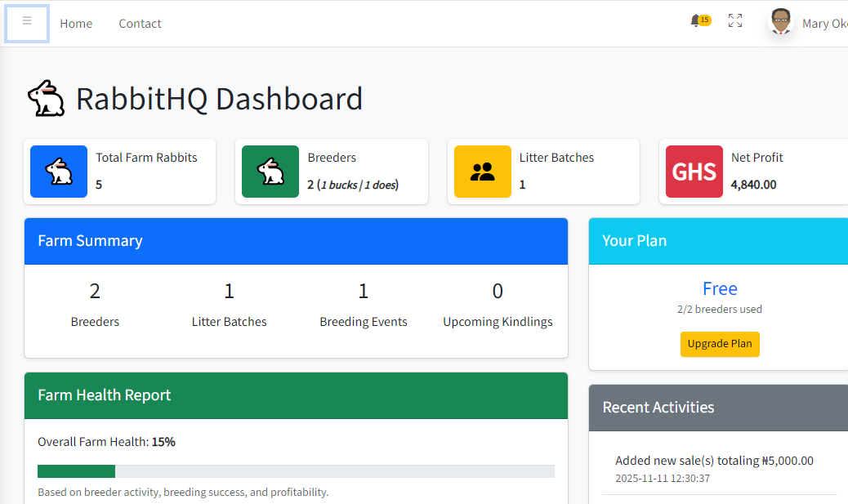The image size is (848, 504).
Task: Open the Mary user account menu
Action: [823, 24]
